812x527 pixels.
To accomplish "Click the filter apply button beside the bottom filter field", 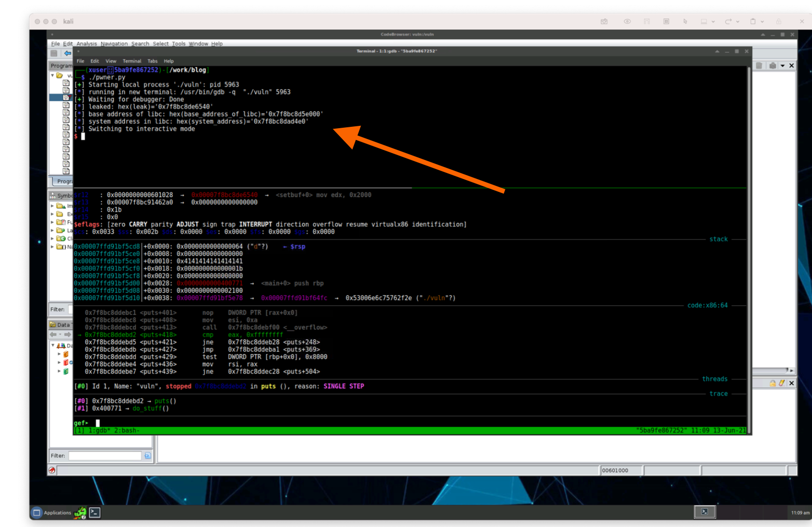I will [x=147, y=455].
